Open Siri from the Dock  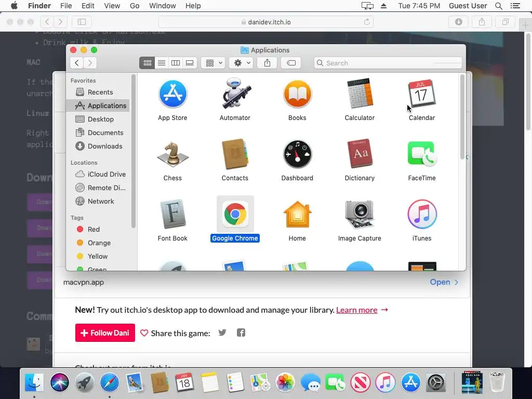click(x=60, y=383)
